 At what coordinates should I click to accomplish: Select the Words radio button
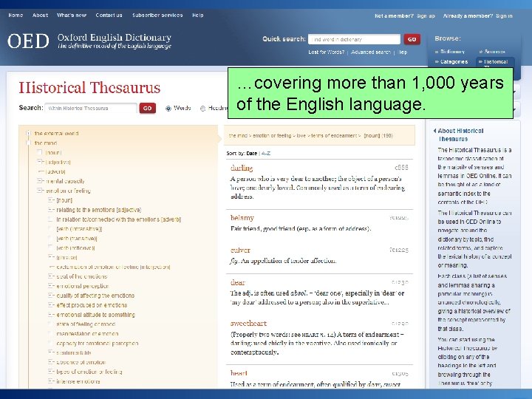coord(168,109)
